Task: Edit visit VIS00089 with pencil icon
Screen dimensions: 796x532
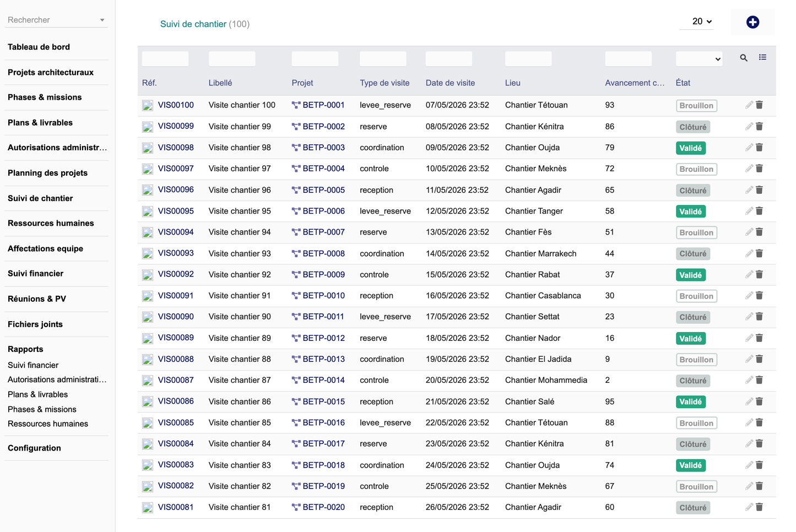Action: point(749,338)
